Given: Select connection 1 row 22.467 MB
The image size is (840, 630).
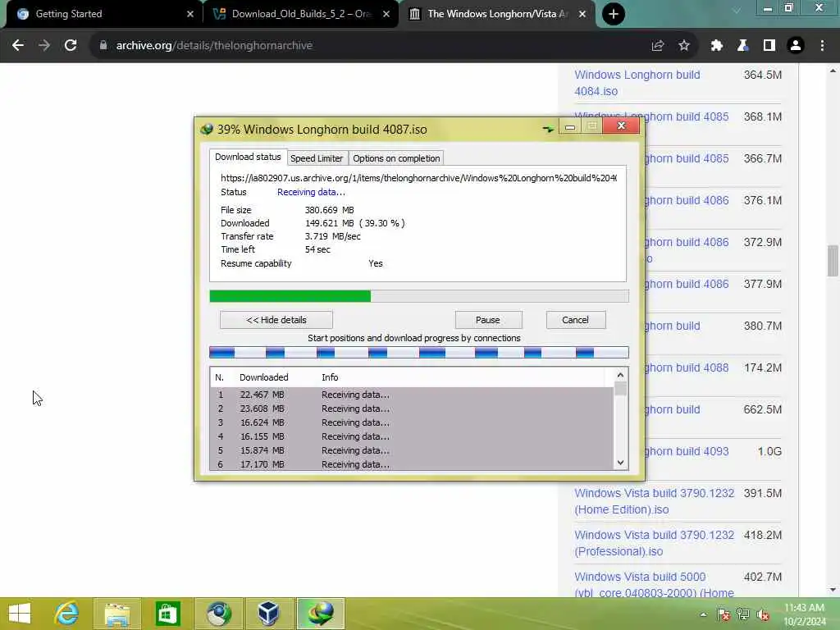Looking at the screenshot, I should [412, 395].
